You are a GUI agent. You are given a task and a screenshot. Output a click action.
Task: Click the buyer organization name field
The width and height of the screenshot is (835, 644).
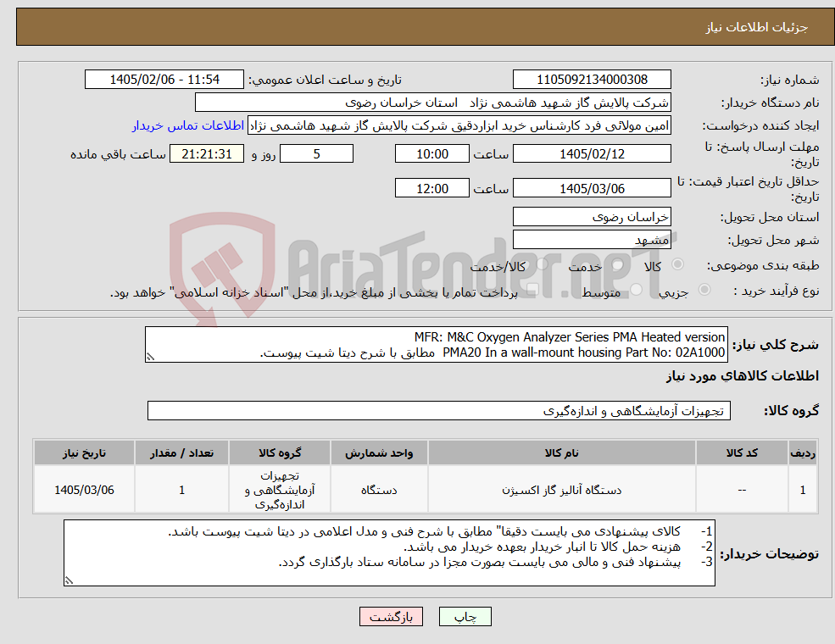pyautogui.click(x=432, y=103)
